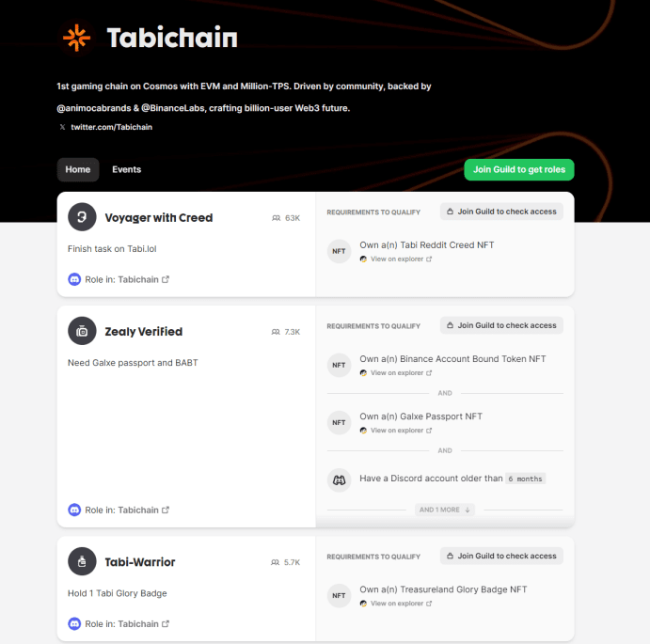Select the Home tab
This screenshot has width=650, height=644.
[x=78, y=169]
